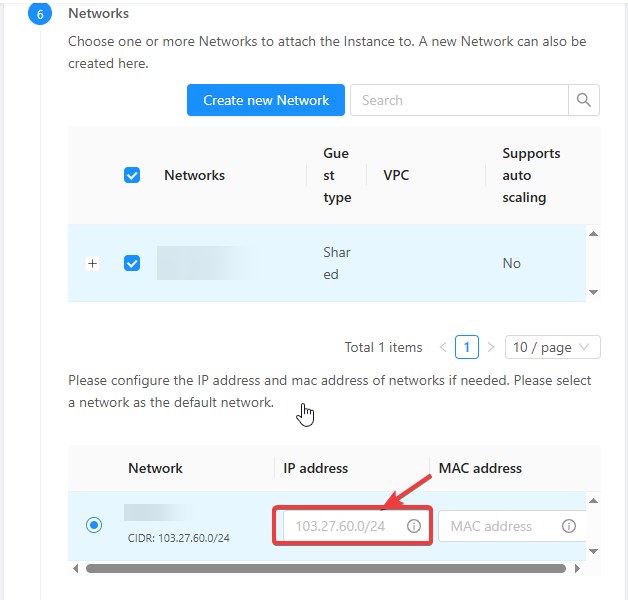Click the network Search field
Screen dimensions: 628x600
(459, 100)
